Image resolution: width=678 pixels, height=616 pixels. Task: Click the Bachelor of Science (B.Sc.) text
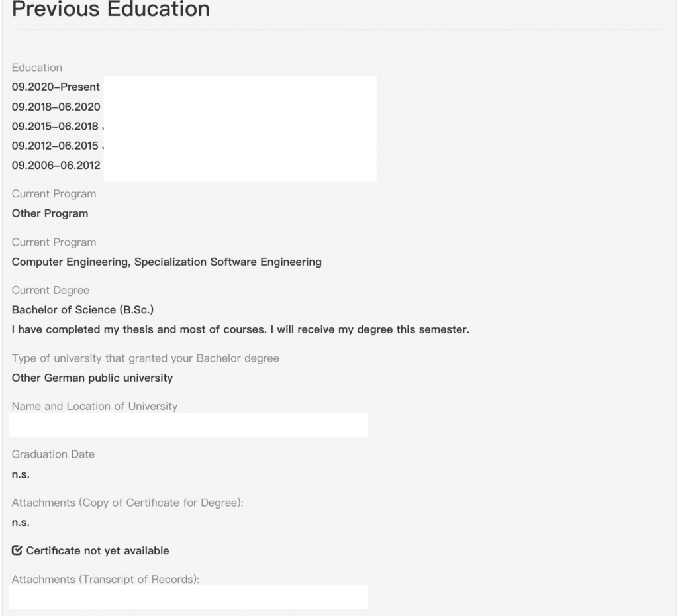83,310
